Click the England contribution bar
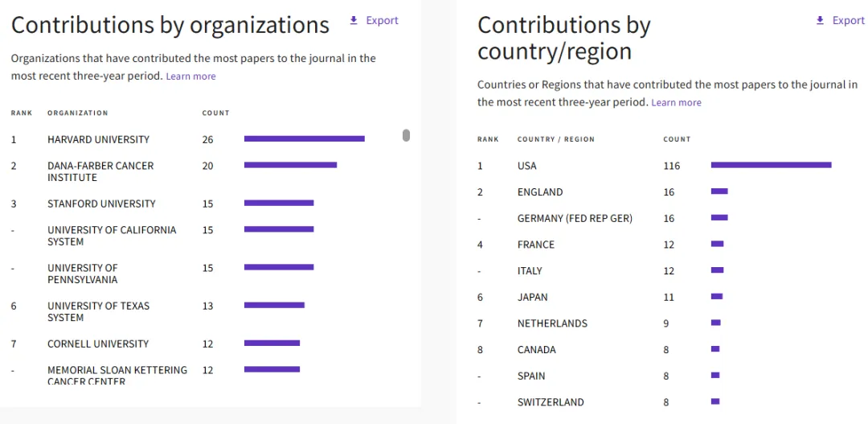Screen dimensions: 868x424 coord(719,191)
